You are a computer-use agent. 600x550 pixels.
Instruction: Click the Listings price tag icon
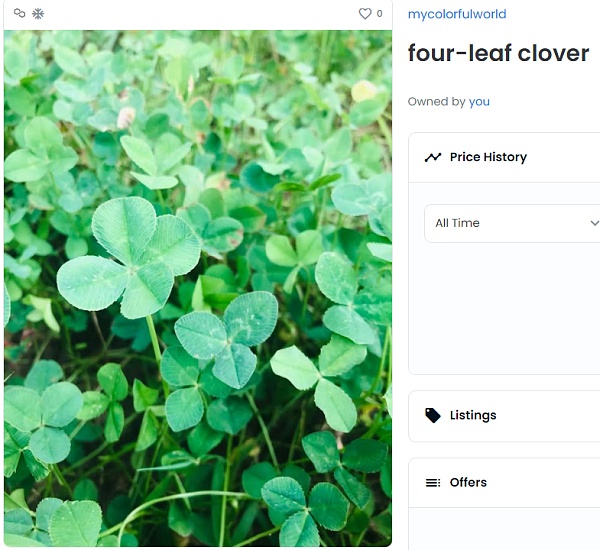tap(433, 415)
